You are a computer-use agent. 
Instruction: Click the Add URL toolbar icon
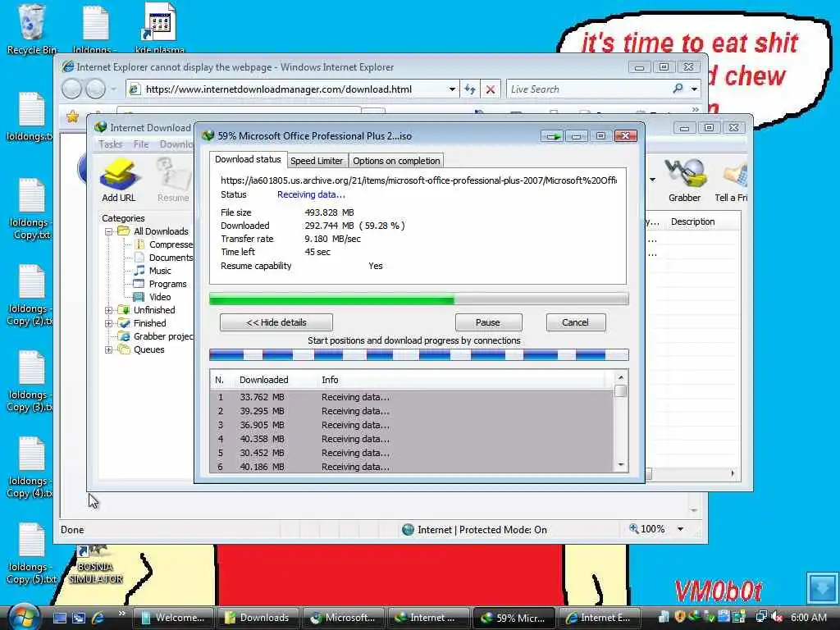click(119, 180)
